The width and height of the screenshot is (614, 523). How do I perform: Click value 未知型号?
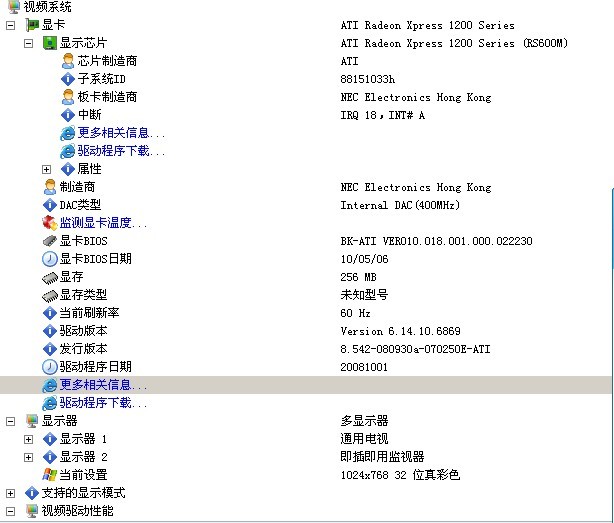[364, 295]
